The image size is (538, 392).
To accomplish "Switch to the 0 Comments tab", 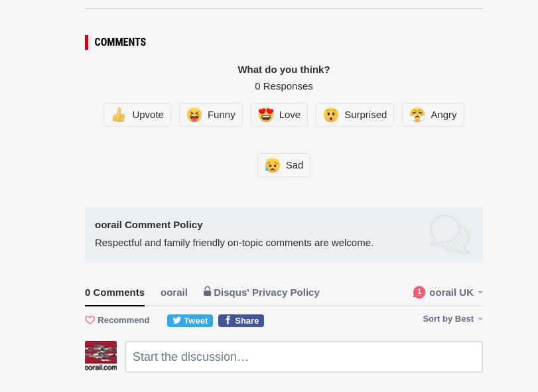I will (x=115, y=293).
